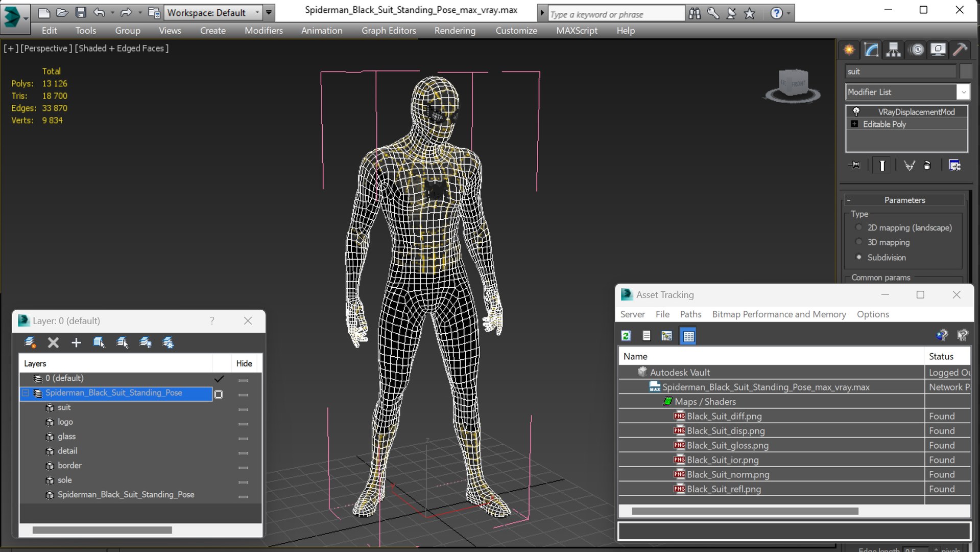Click Configure Modifier Sets icon
Viewport: 980px width, 552px height.
click(954, 165)
